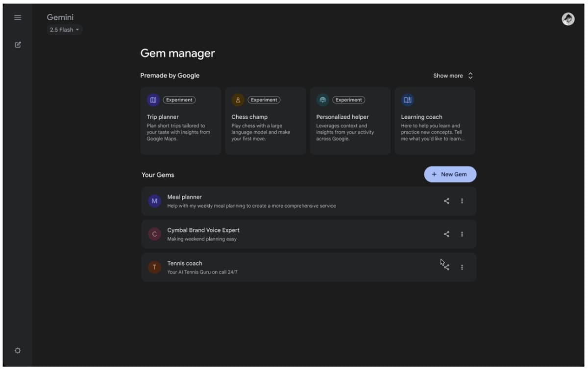Expand premade gems with Show more
This screenshot has width=588, height=369.
point(453,76)
